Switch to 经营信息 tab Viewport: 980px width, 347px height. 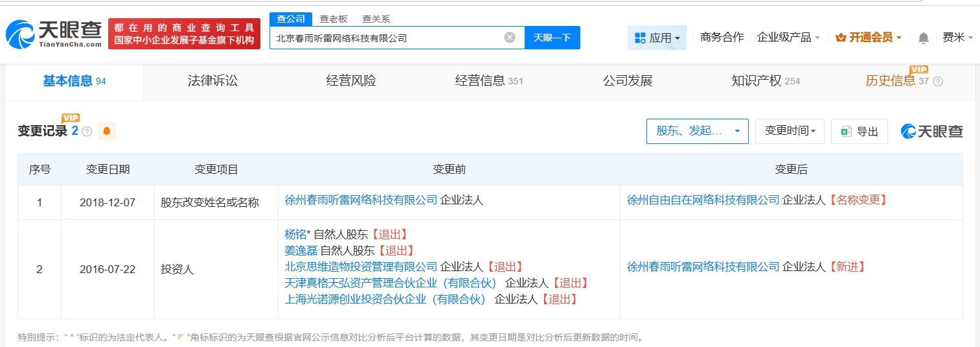click(x=489, y=81)
